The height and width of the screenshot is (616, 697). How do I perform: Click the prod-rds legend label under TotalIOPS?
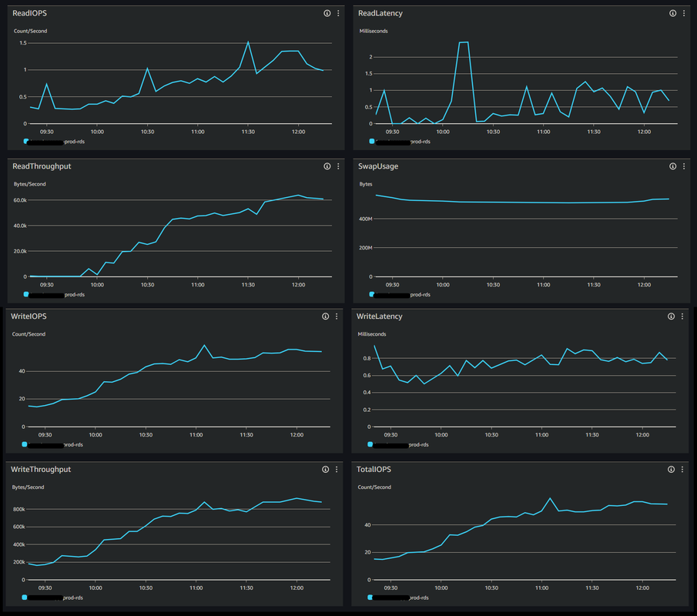coord(418,598)
